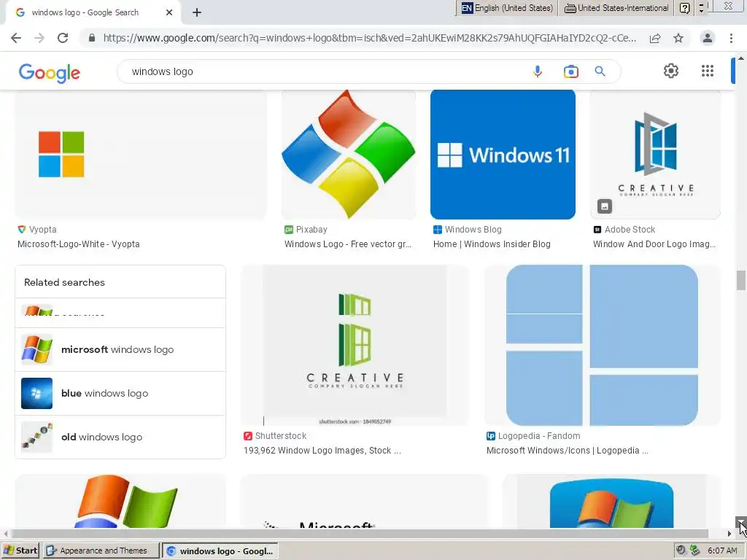Switch to Appearance and Themes taskbar window
Viewport: 747px width, 560px height.
pos(101,551)
